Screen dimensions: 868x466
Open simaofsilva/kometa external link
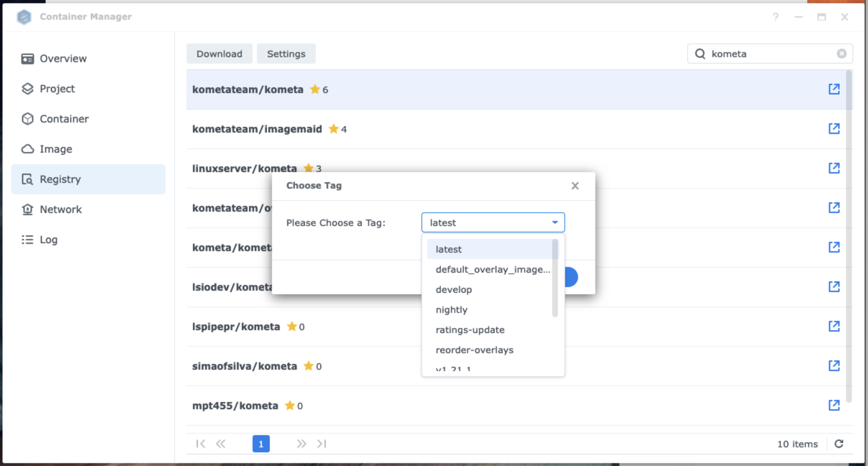click(x=834, y=366)
